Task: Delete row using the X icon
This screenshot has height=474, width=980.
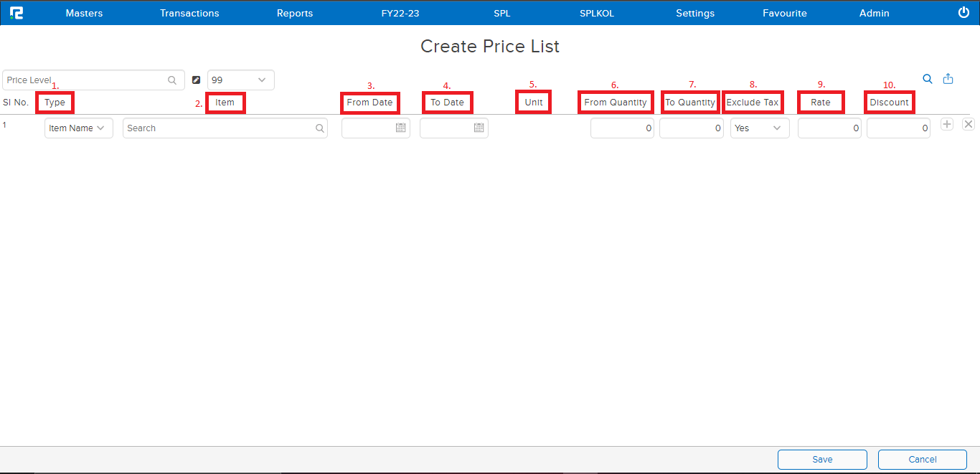Action: pyautogui.click(x=968, y=125)
